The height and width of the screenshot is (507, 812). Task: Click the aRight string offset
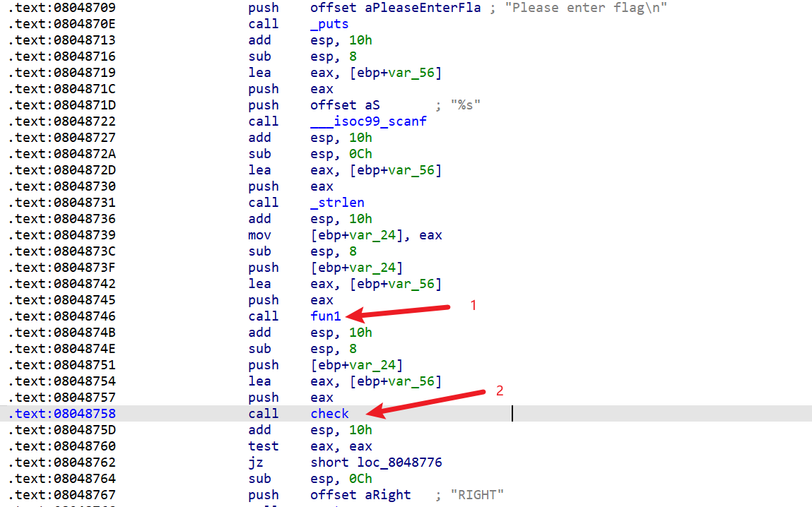387,494
